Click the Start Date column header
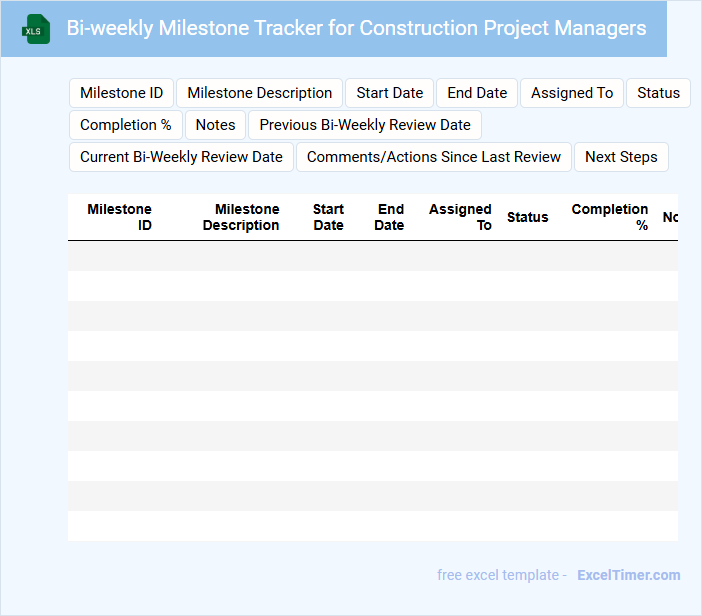The height and width of the screenshot is (616, 702). coord(328,217)
